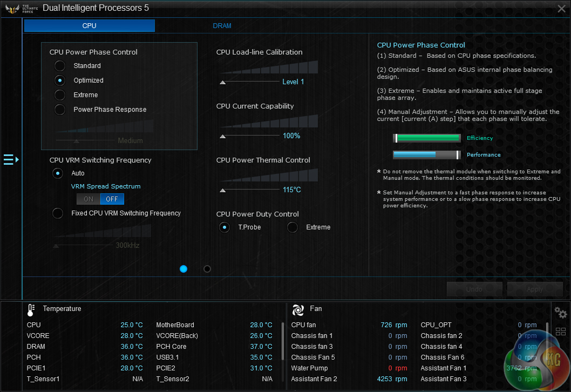Click the Apply button
Image resolution: width=571 pixels, height=392 pixels.
point(535,289)
